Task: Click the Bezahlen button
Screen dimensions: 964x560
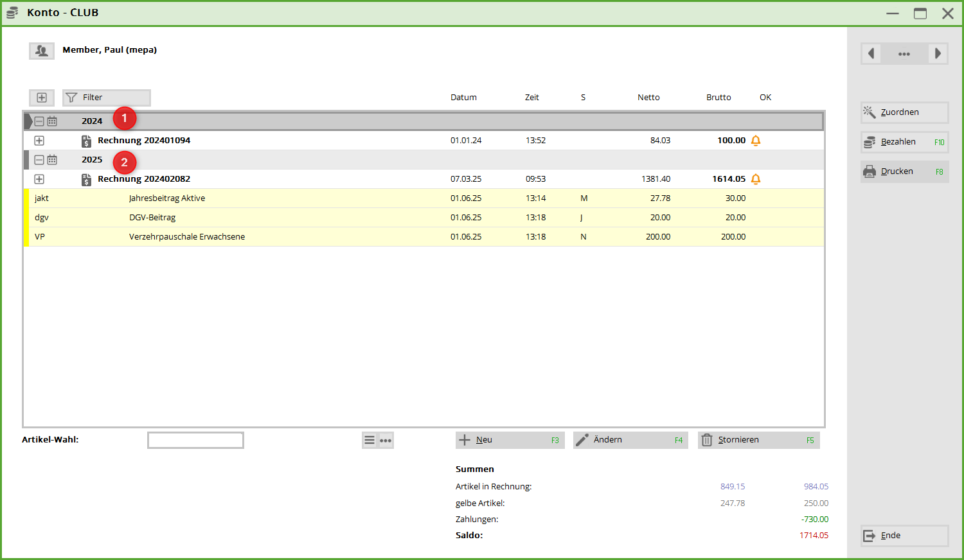Action: tap(904, 142)
